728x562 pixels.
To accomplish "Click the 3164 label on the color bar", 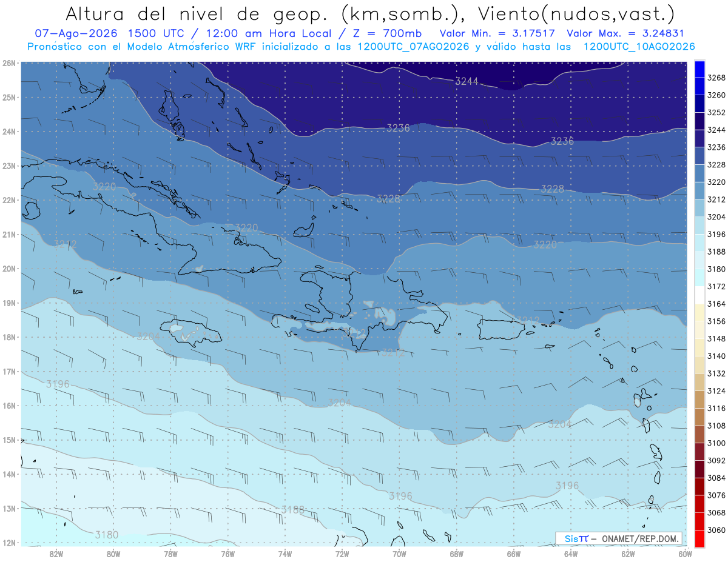I will click(716, 304).
